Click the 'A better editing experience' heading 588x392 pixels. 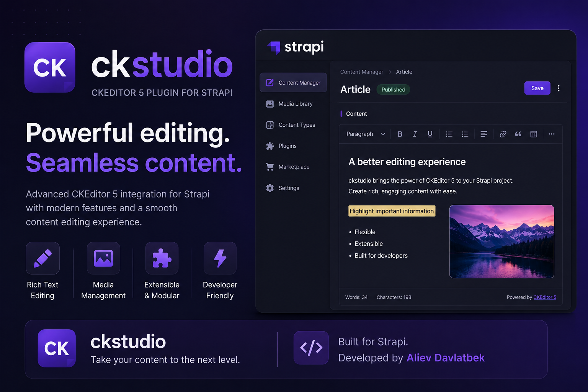407,162
